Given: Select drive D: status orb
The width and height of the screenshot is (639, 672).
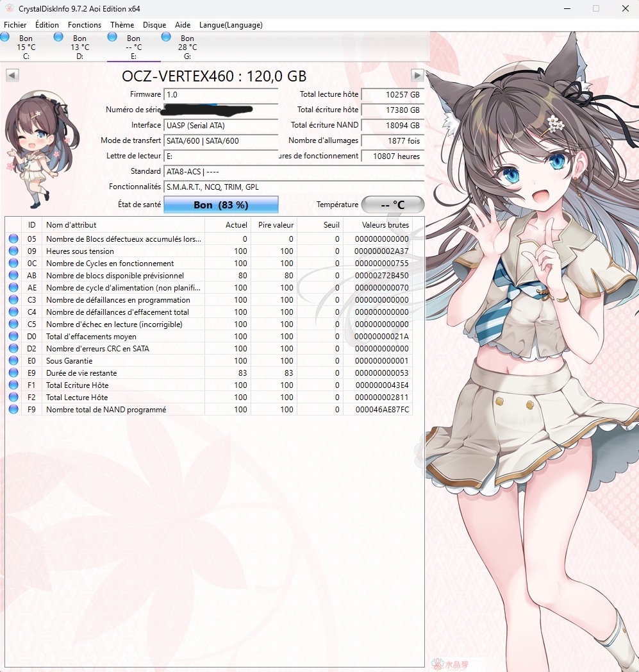Looking at the screenshot, I should (59, 37).
